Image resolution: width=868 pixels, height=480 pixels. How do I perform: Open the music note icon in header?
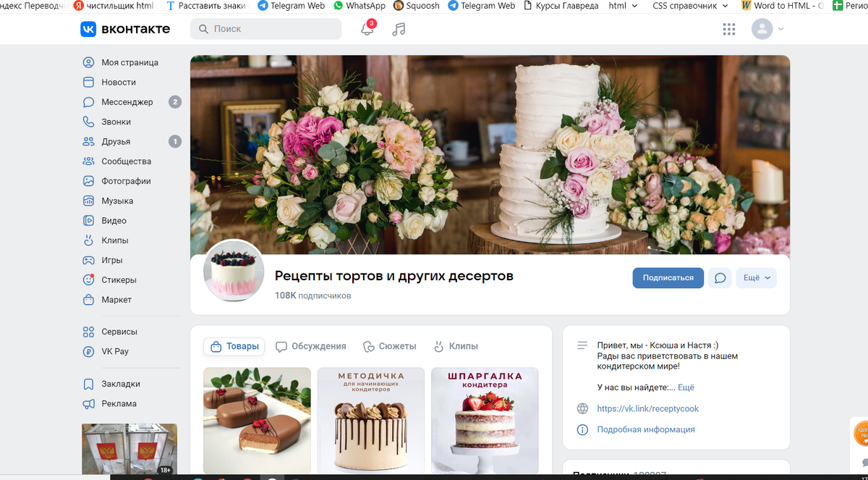[399, 29]
